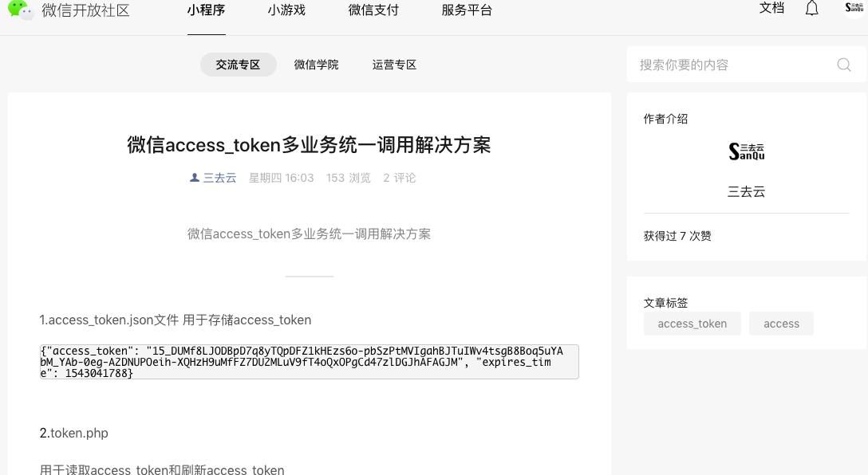868x475 pixels.
Task: Open 微信开放社区 home link
Action: point(85,10)
